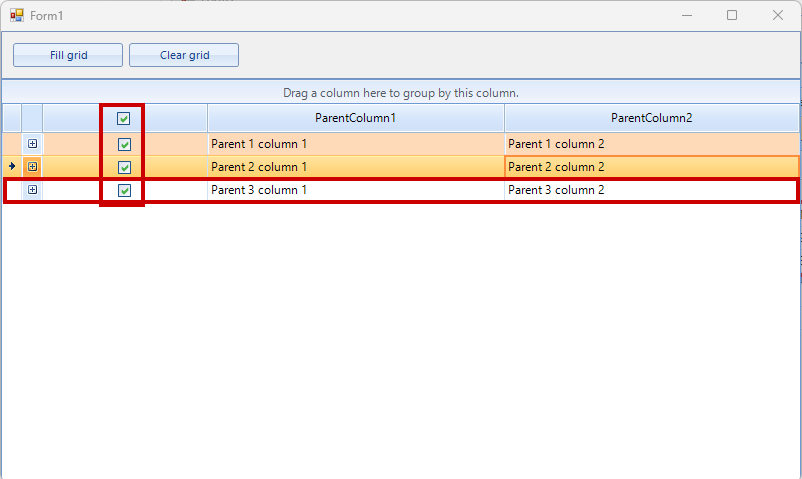Image resolution: width=802 pixels, height=479 pixels.
Task: Minimize the Form1 window
Action: (x=687, y=15)
